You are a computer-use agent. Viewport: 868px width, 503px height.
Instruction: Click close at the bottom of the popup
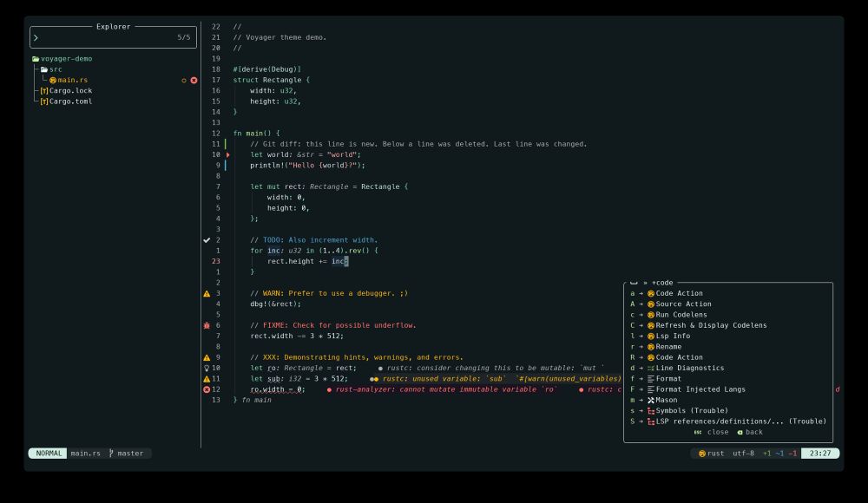tap(717, 431)
